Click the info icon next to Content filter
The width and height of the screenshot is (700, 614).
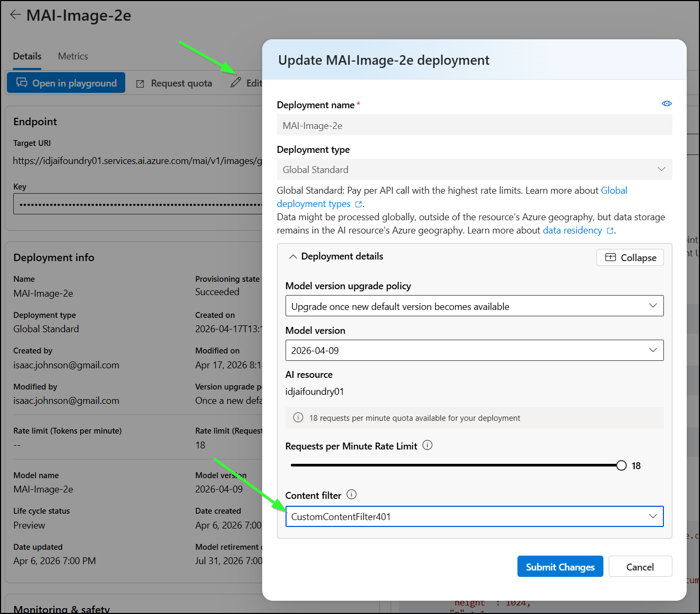click(x=351, y=495)
